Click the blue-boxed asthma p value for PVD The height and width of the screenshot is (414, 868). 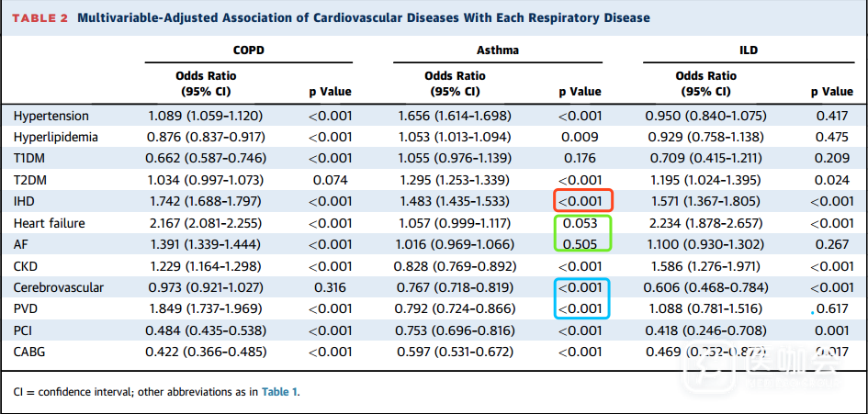point(580,308)
